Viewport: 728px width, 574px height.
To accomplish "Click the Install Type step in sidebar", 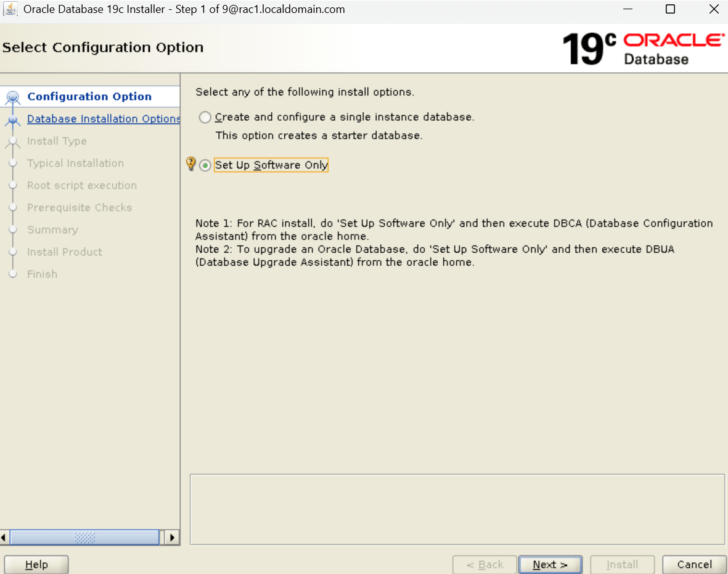I will [57, 141].
